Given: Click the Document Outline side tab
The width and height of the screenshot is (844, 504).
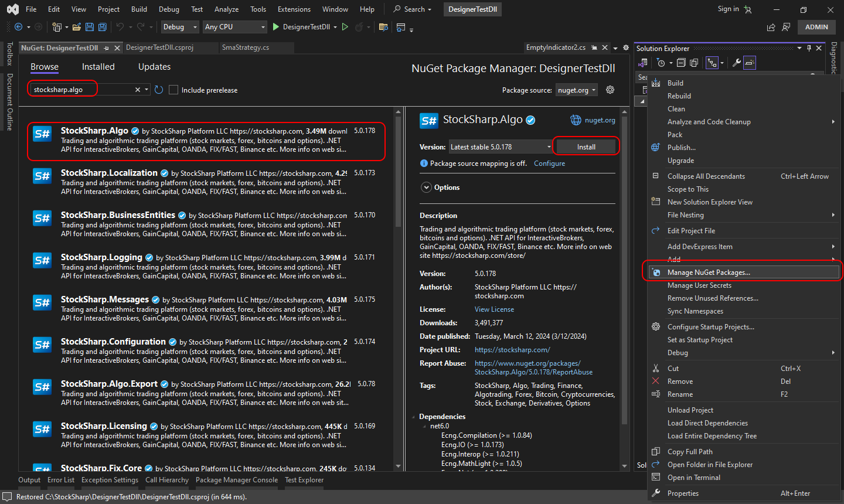Looking at the screenshot, I should click(9, 102).
